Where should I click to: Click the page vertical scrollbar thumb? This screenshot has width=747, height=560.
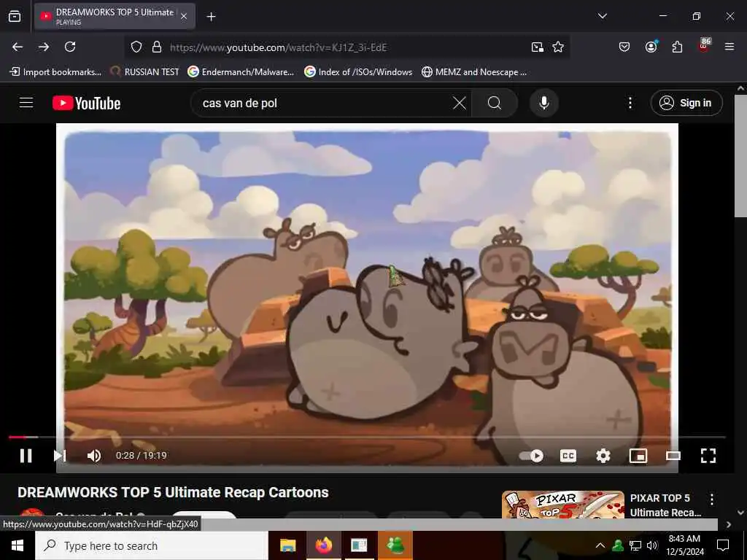click(x=741, y=156)
